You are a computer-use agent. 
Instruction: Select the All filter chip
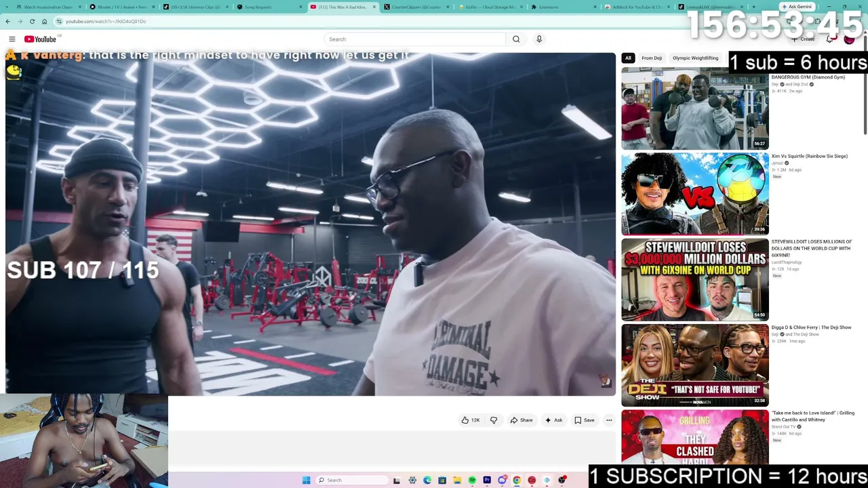[x=628, y=58]
